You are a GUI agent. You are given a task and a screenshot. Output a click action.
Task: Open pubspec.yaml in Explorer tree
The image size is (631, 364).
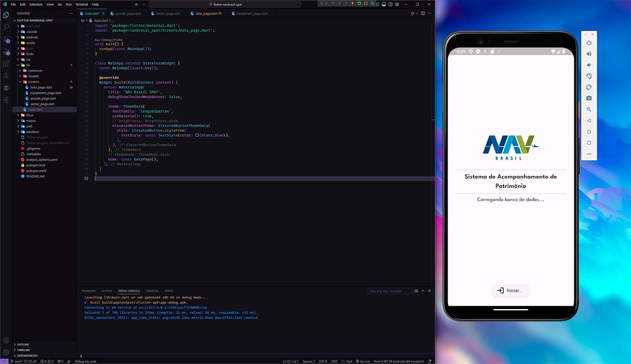36,170
